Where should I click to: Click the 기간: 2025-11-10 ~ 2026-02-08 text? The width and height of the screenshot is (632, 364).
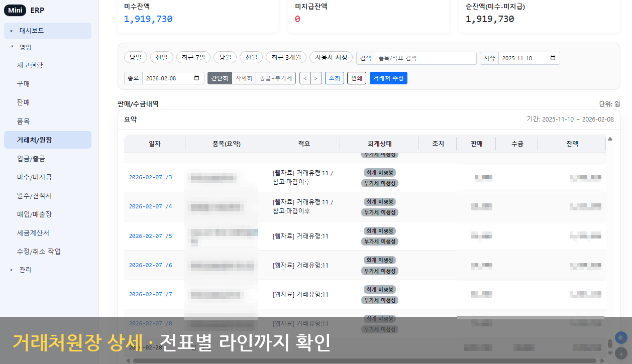pyautogui.click(x=570, y=119)
